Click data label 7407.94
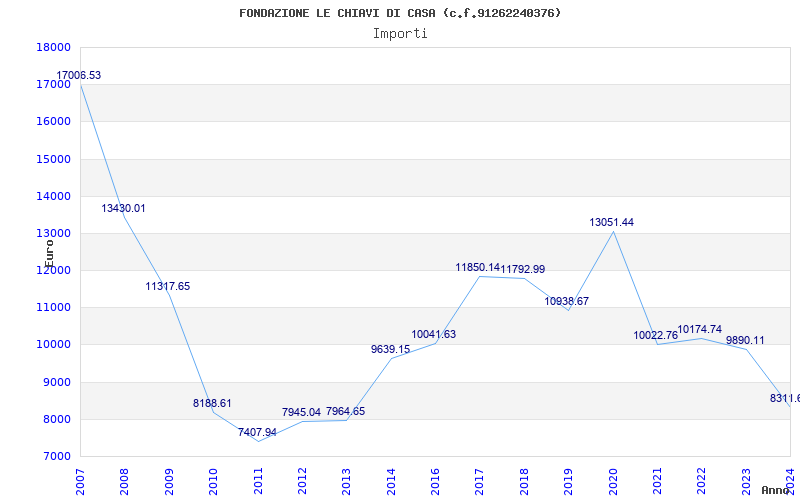 point(257,432)
